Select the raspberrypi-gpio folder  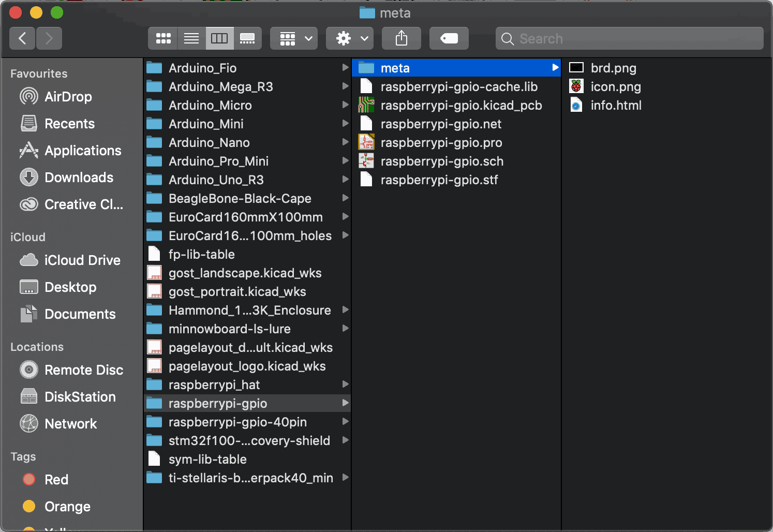tap(247, 403)
